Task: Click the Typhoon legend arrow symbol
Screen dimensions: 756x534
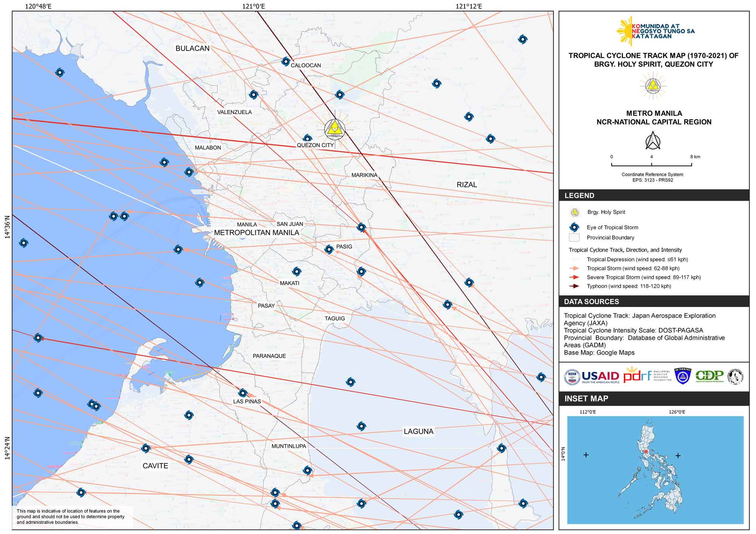Action: point(574,286)
